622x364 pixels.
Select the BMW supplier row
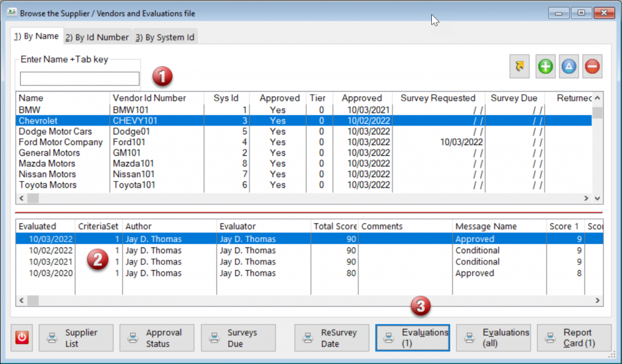tap(304, 110)
